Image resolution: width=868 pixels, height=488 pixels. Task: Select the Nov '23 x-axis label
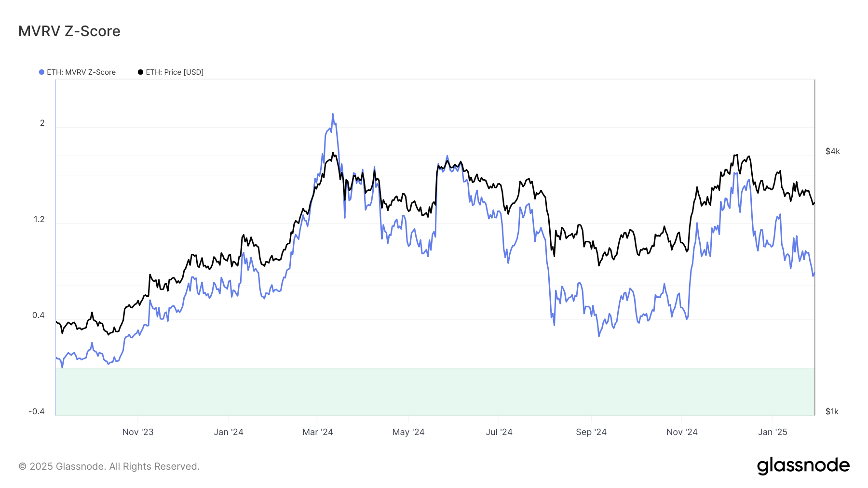pyautogui.click(x=138, y=432)
